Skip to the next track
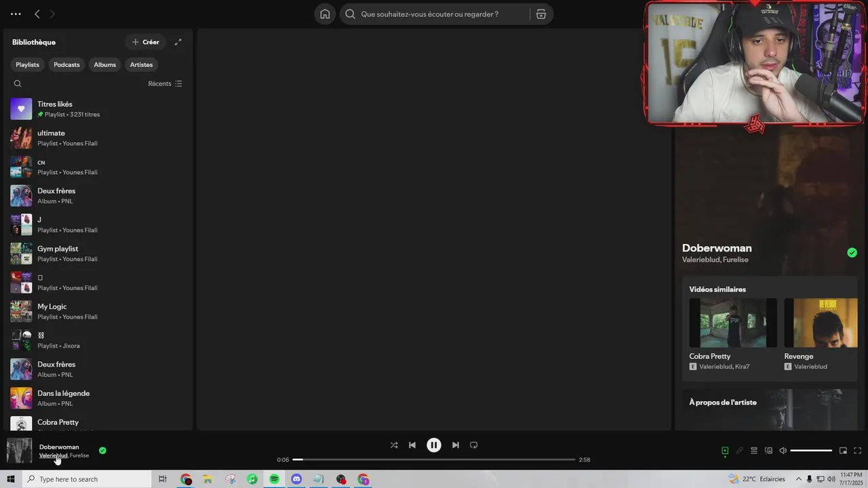 tap(456, 445)
